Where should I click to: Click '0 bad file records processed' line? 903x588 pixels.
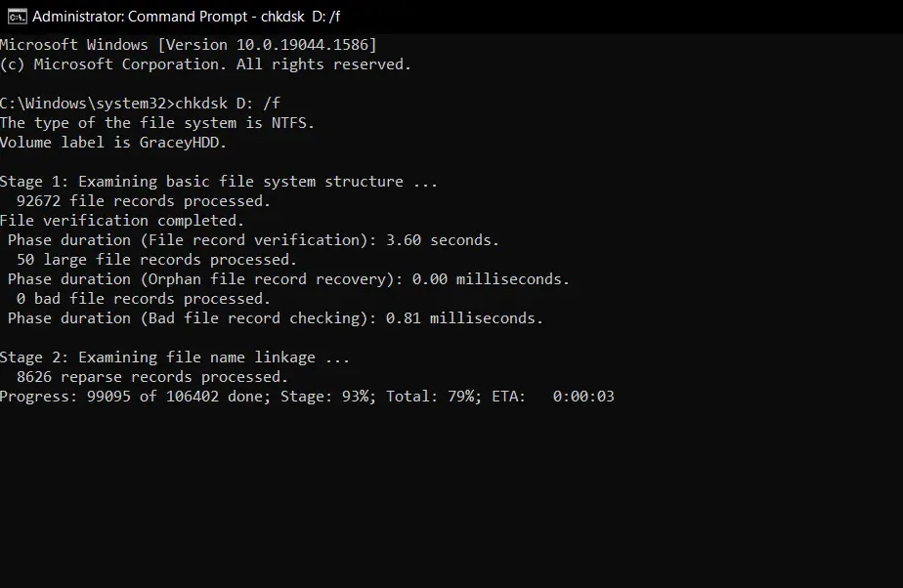tap(144, 299)
